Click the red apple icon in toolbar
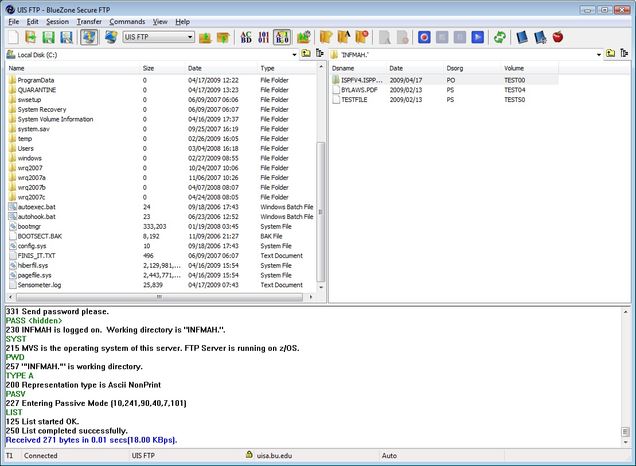This screenshot has width=636, height=466. point(558,37)
